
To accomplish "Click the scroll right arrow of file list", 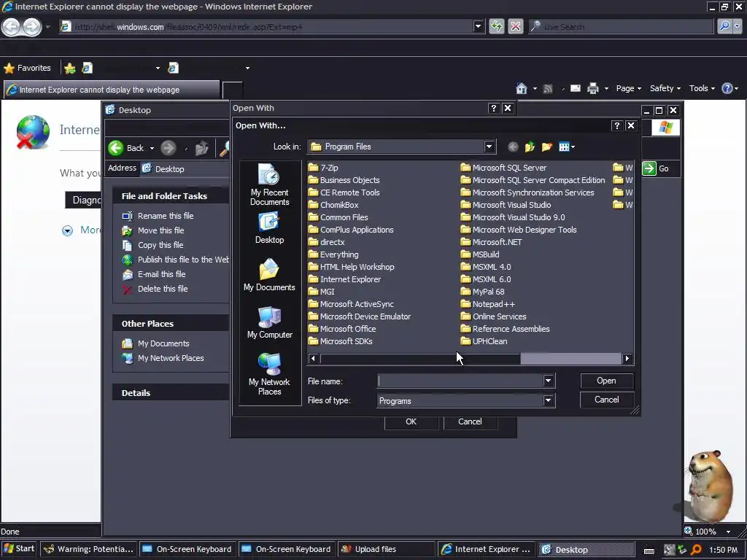I will click(627, 358).
